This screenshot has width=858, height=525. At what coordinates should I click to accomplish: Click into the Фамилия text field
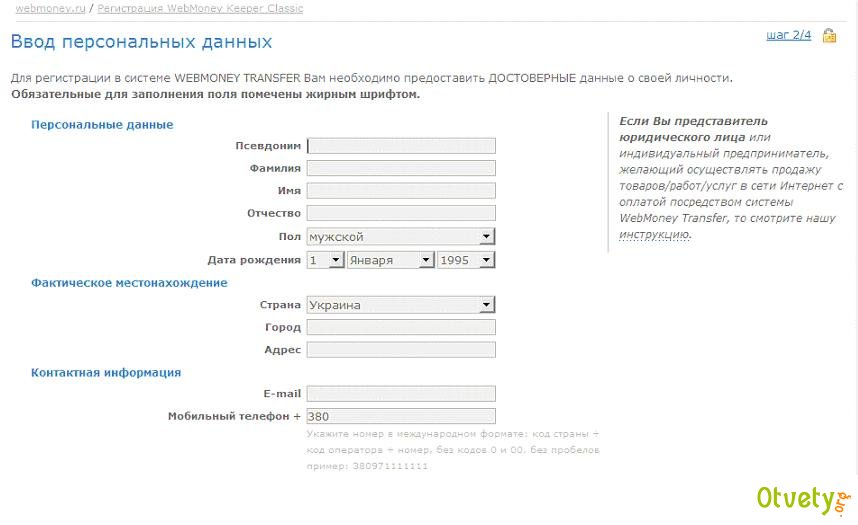(x=401, y=168)
